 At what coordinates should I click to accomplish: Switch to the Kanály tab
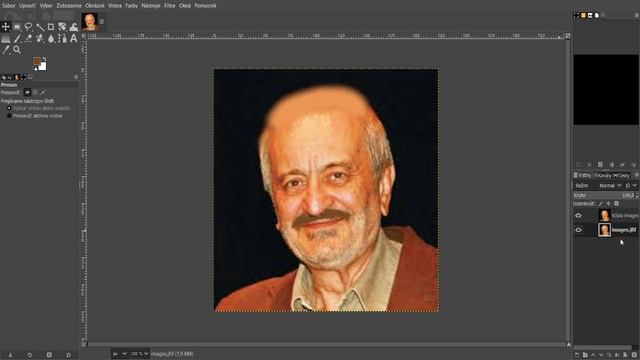point(602,176)
